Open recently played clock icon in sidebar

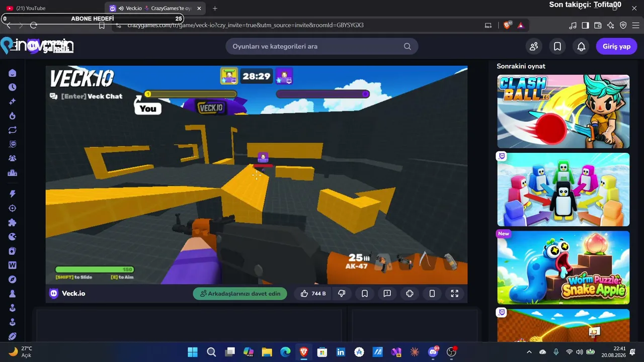13,87
